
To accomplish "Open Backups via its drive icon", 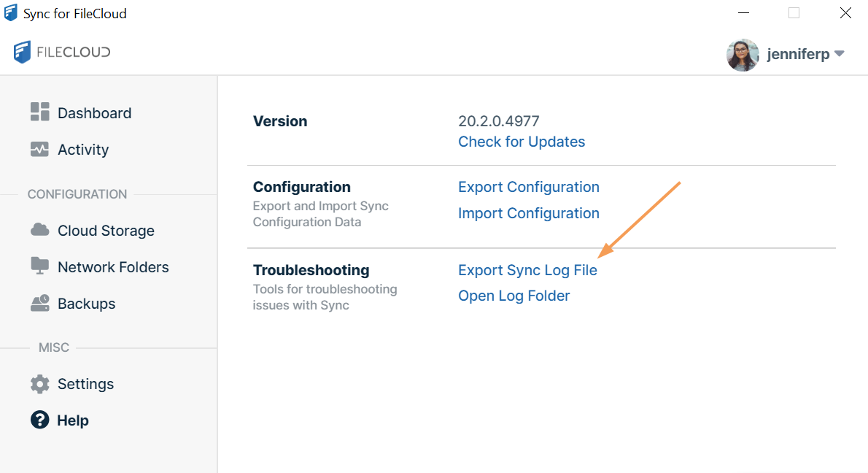I will pos(42,303).
